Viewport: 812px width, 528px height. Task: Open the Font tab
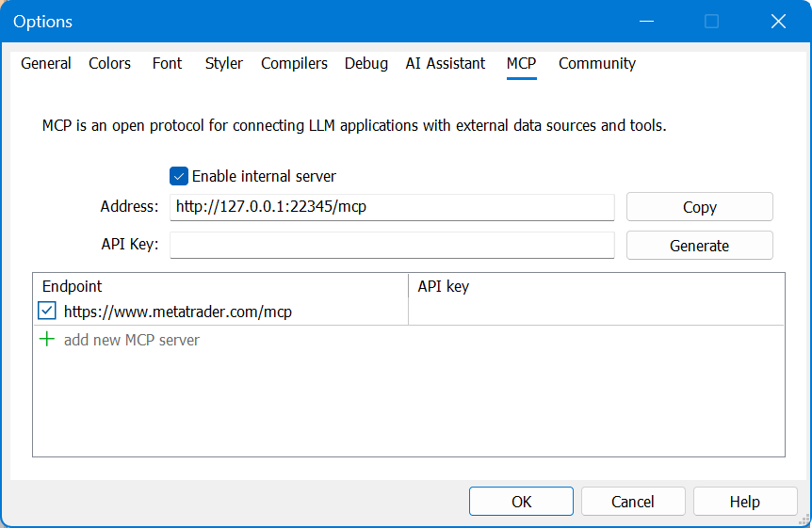(x=167, y=63)
